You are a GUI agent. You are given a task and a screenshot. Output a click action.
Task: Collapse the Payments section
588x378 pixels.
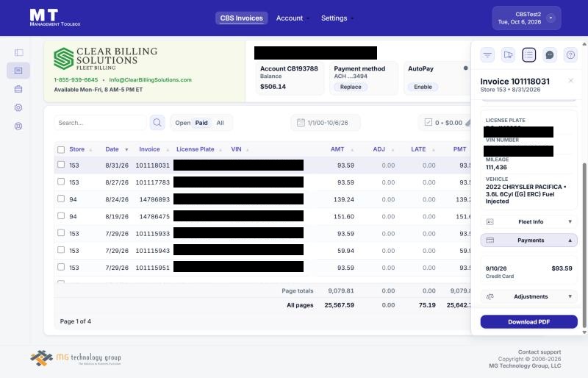click(x=528, y=240)
